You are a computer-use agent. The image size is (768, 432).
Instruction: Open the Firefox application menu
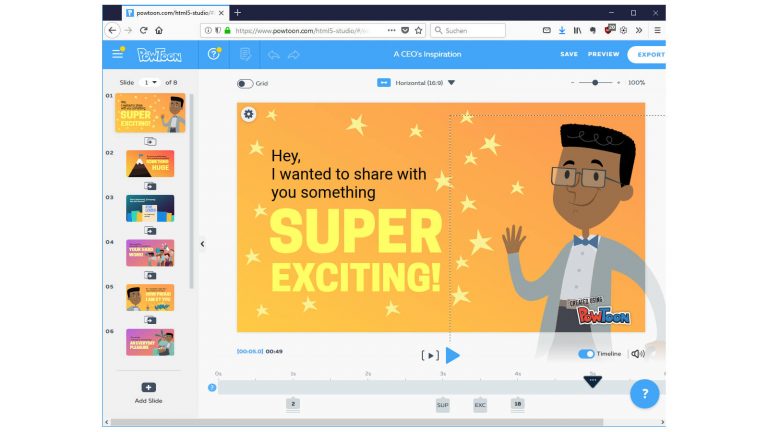(657, 30)
